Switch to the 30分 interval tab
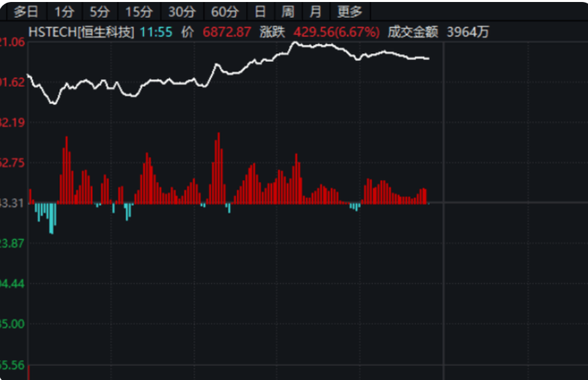588x380 pixels. (182, 12)
